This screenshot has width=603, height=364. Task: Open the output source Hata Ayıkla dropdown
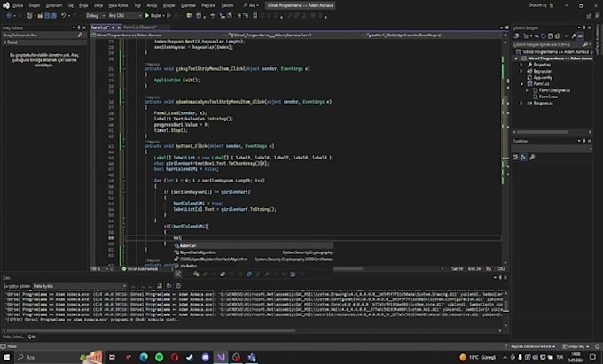(x=79, y=286)
